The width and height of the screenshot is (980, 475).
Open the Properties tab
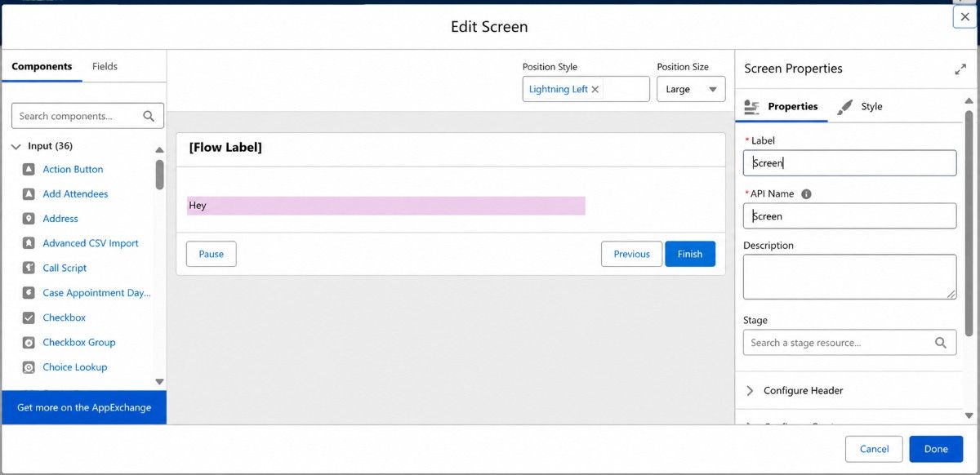tap(782, 107)
